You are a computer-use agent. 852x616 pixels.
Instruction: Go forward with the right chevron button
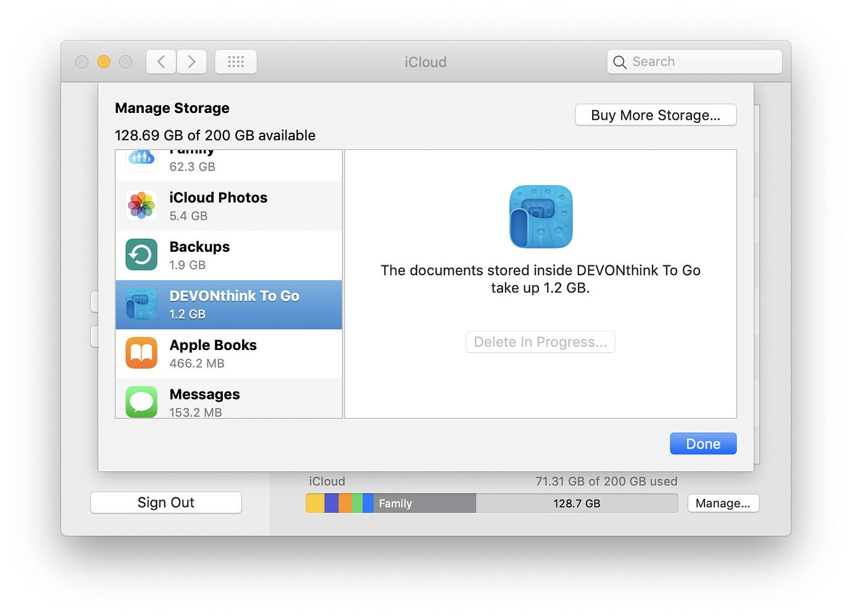[x=191, y=62]
